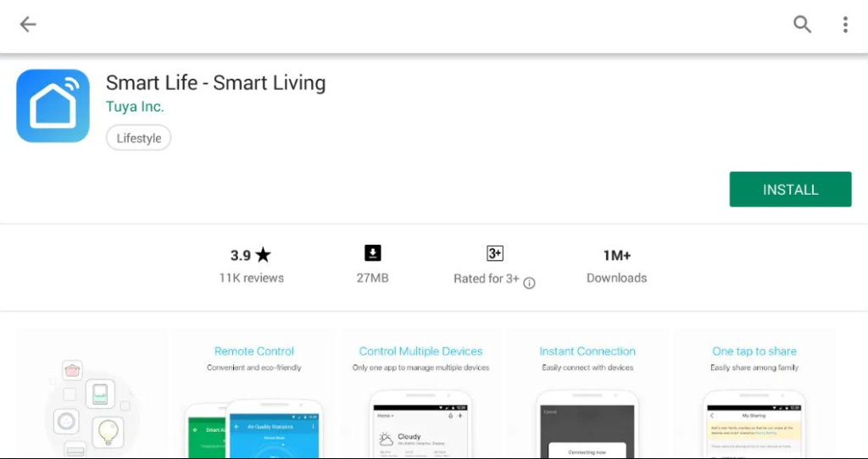Click the Smart Life app icon
Screen dimensions: 868x459
point(53,106)
